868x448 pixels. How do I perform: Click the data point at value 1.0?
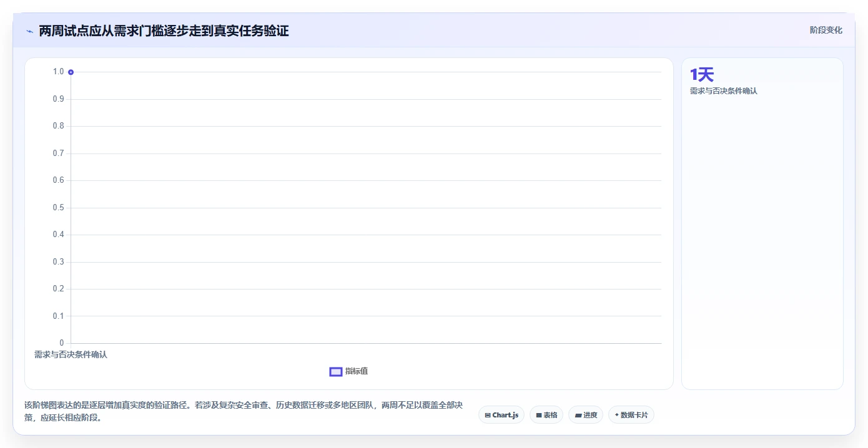(x=71, y=72)
